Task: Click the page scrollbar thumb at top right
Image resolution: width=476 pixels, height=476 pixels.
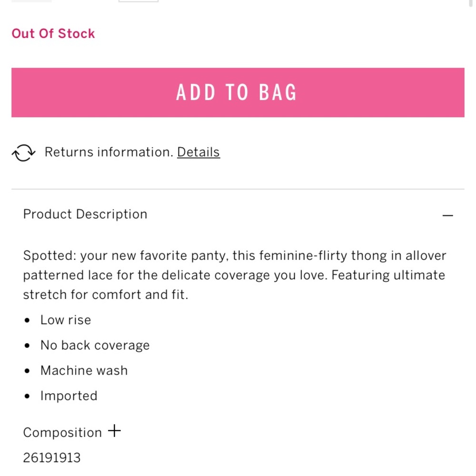Action: point(470,2)
